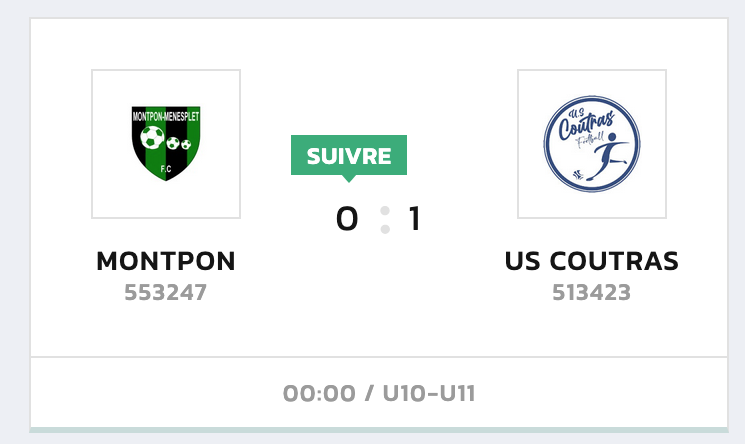Click the large soccer ball on Montpon's shield

tap(153, 137)
